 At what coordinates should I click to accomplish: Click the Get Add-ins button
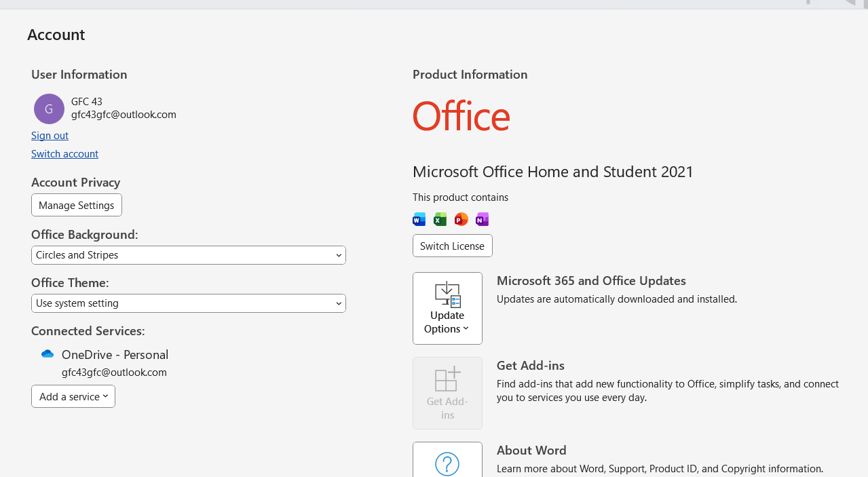pyautogui.click(x=447, y=393)
